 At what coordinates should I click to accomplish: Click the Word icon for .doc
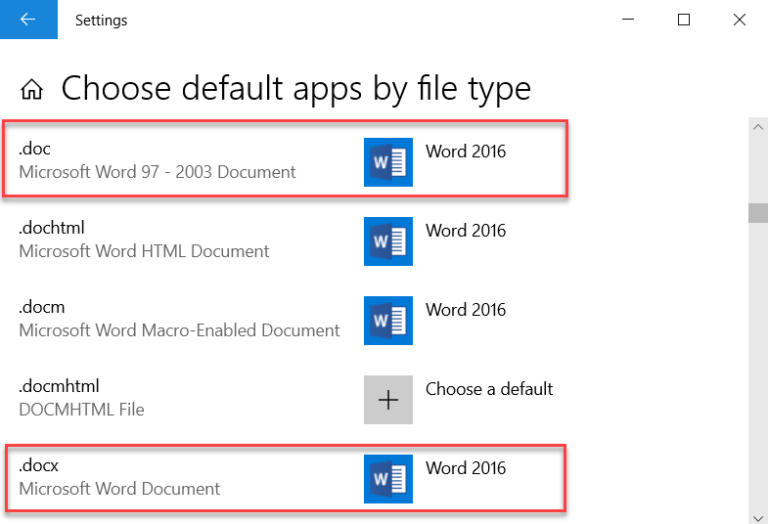(x=388, y=162)
